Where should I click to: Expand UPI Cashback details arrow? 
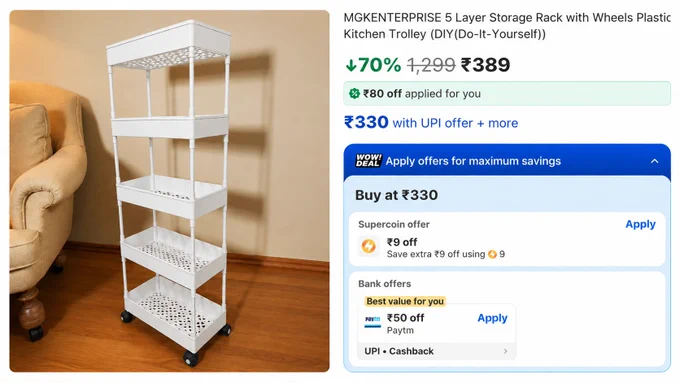pyautogui.click(x=505, y=351)
